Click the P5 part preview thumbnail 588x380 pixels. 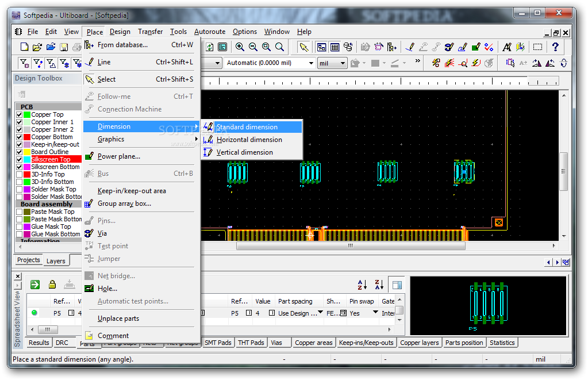point(488,306)
